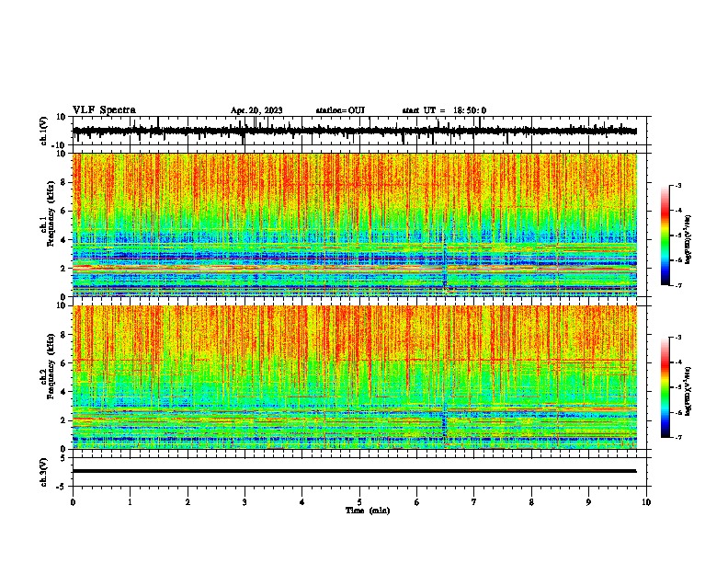This screenshot has height=563, width=728.
Task: Click time-axis tick label "0" at bottom
Action: (73, 502)
